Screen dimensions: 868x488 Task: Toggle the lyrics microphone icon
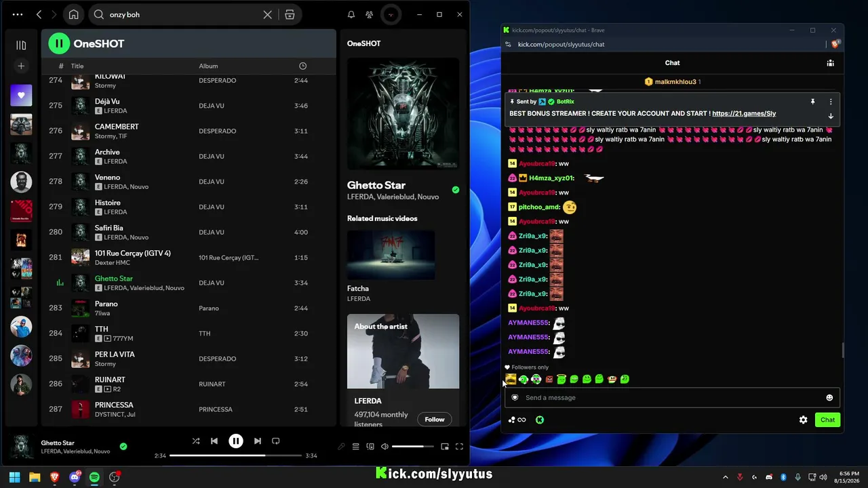(x=341, y=447)
